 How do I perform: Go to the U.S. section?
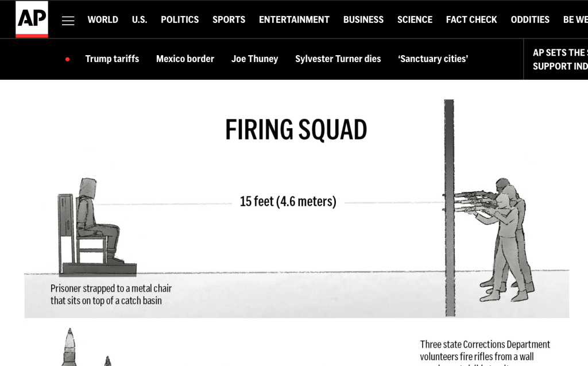[x=140, y=20]
